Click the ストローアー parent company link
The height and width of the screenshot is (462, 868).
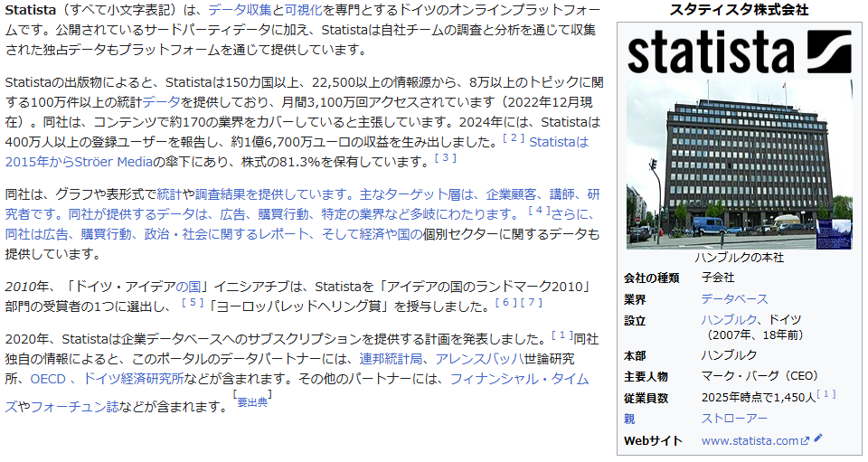point(734,419)
